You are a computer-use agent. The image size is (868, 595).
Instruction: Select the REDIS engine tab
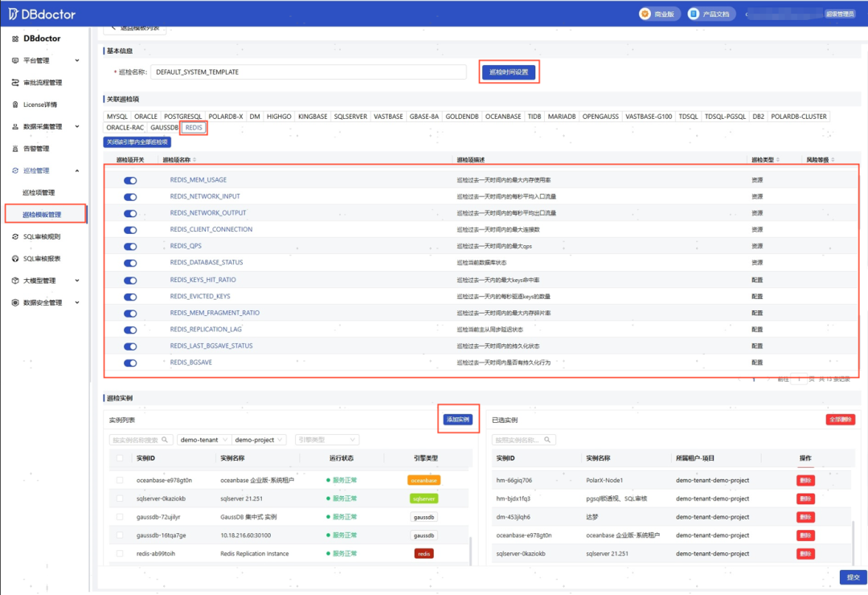pos(194,127)
